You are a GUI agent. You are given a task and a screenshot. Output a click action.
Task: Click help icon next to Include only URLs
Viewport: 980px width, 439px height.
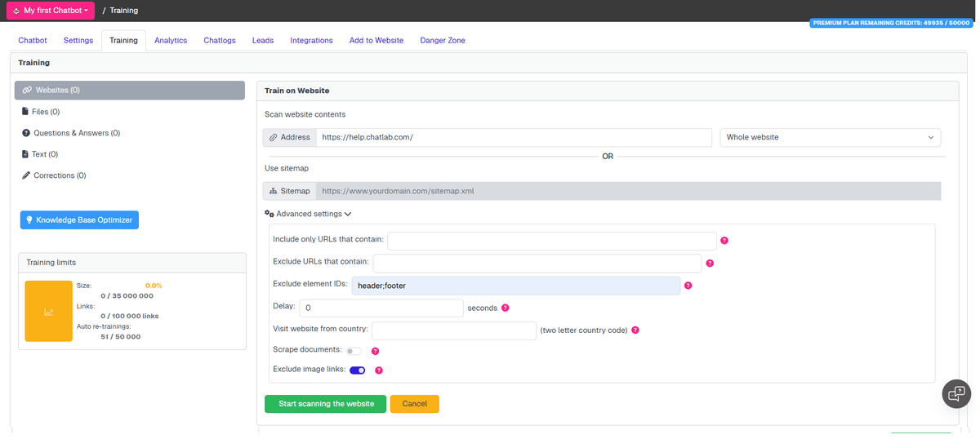pyautogui.click(x=724, y=241)
